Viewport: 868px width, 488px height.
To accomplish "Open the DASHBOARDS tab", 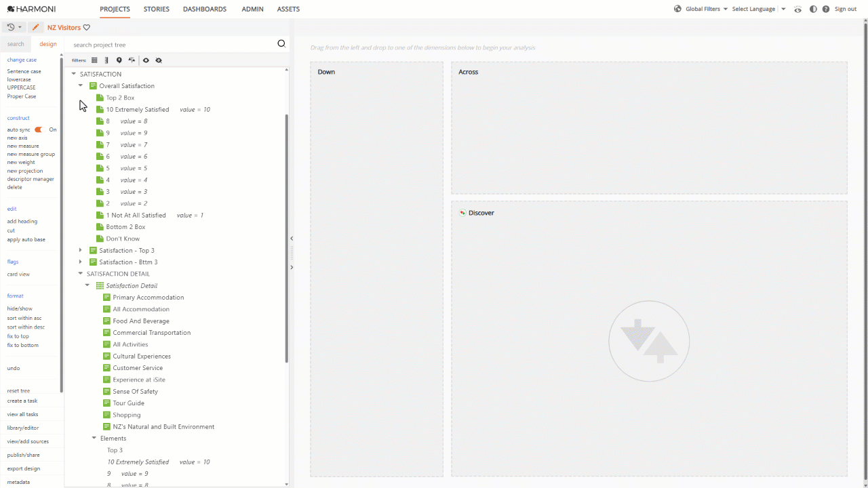I will tap(205, 9).
